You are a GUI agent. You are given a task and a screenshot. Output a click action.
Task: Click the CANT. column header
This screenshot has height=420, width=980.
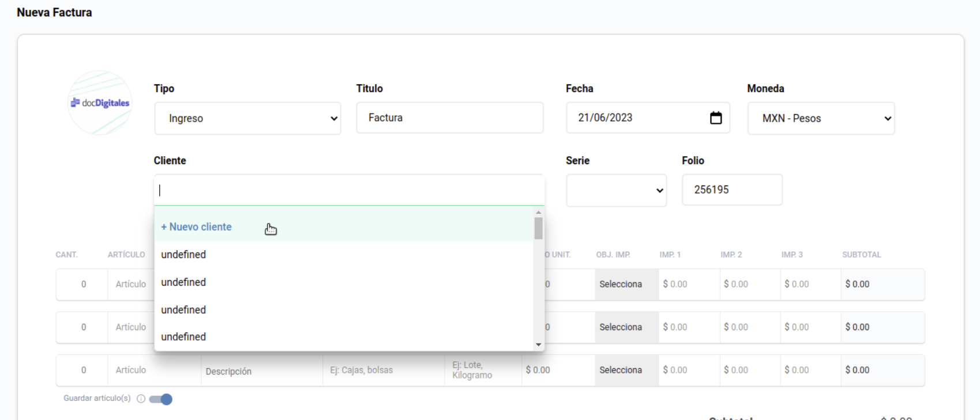coord(66,255)
